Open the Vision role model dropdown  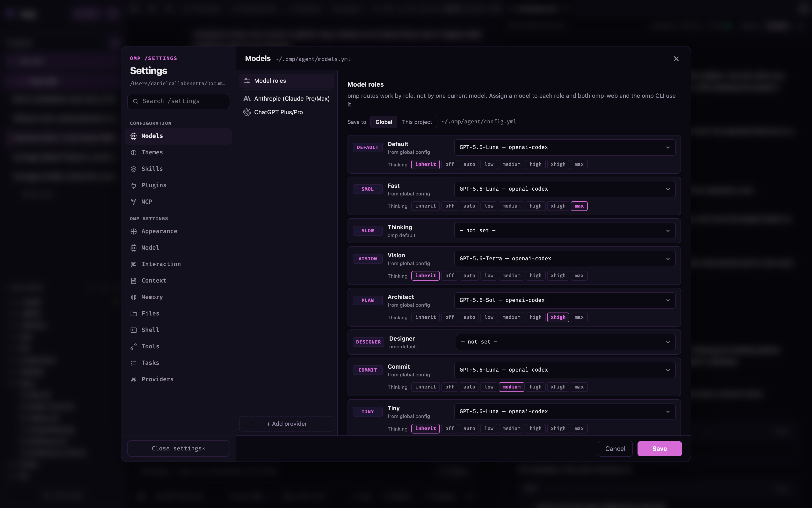(x=565, y=259)
